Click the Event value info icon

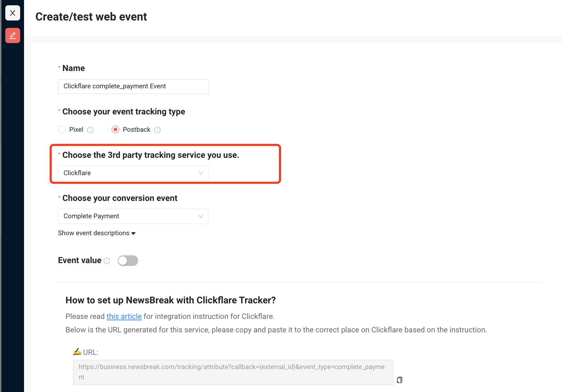(107, 261)
